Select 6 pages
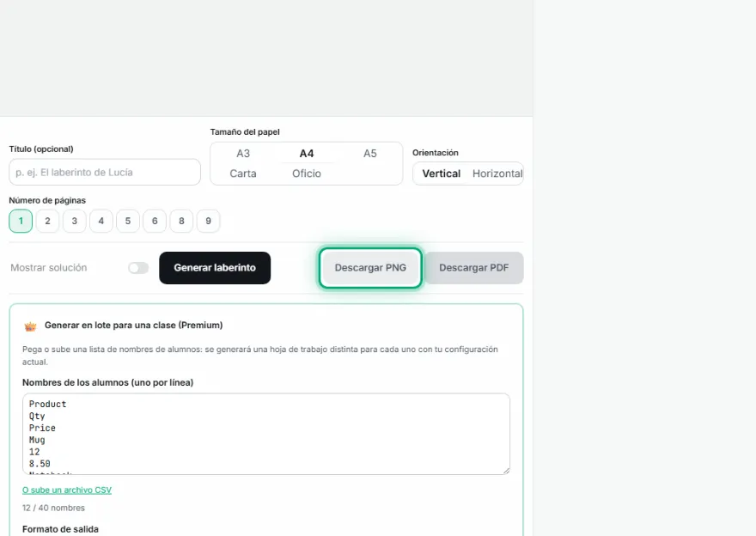 [x=155, y=222]
